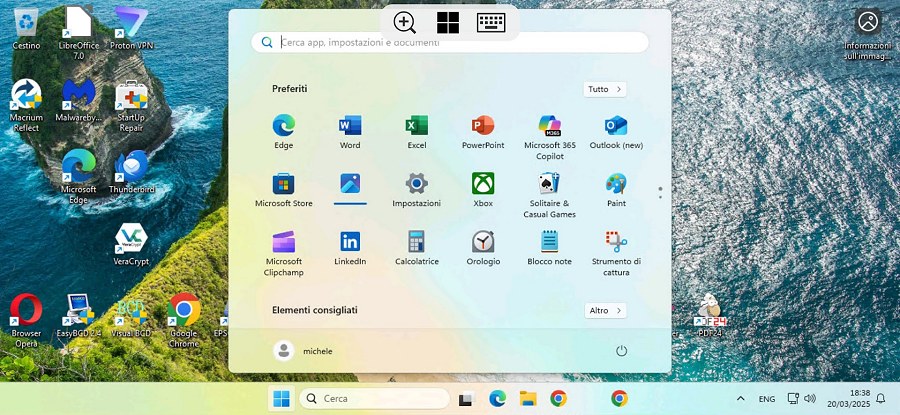Open Task View from the taskbar

467,398
